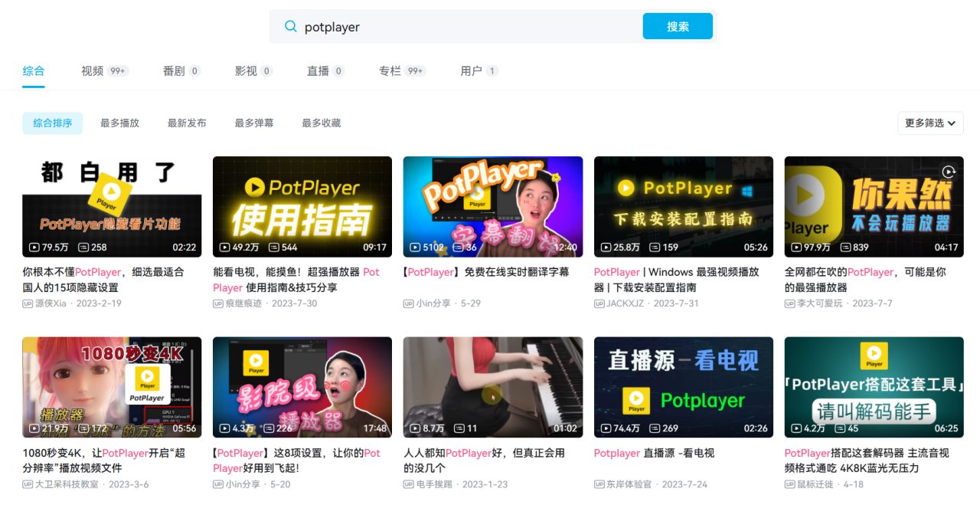Open the 影院级播放器 video thumbnail
Image resolution: width=980 pixels, height=505 pixels.
[302, 388]
